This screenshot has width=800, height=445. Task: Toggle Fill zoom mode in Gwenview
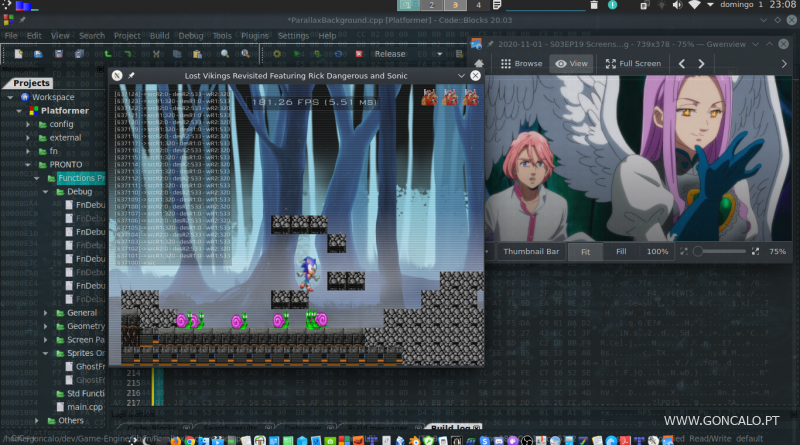[621, 252]
